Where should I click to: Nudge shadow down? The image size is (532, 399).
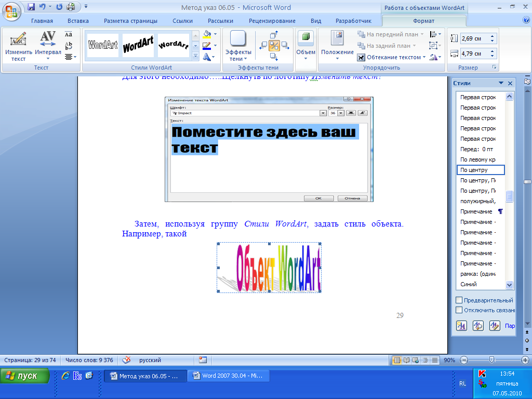pos(274,57)
